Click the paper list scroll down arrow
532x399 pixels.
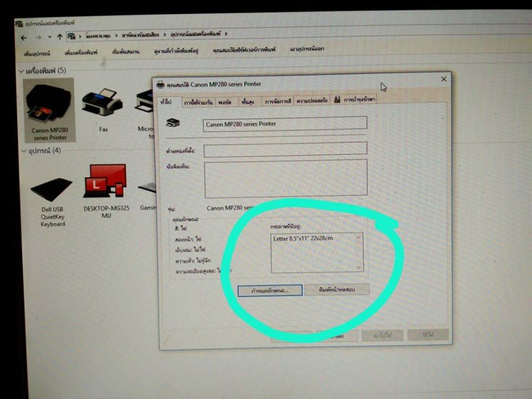[x=359, y=268]
